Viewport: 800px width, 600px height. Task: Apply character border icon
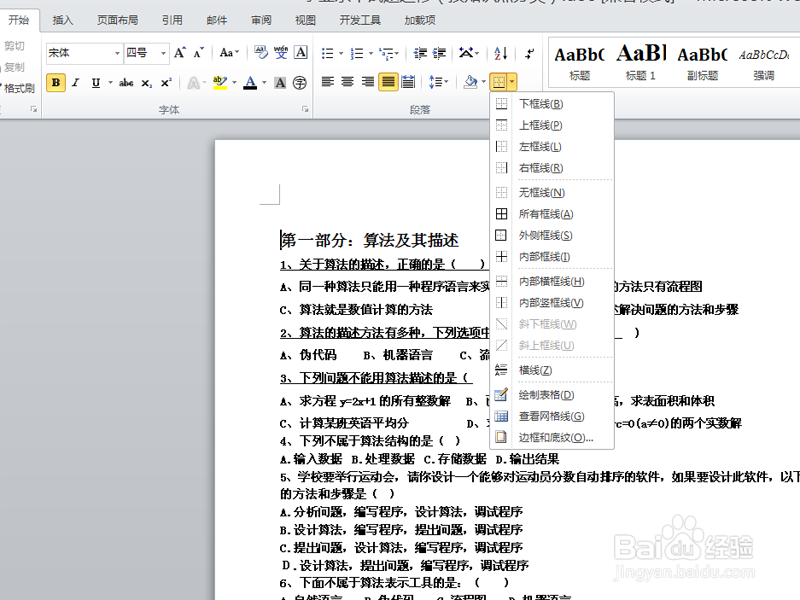click(301, 53)
